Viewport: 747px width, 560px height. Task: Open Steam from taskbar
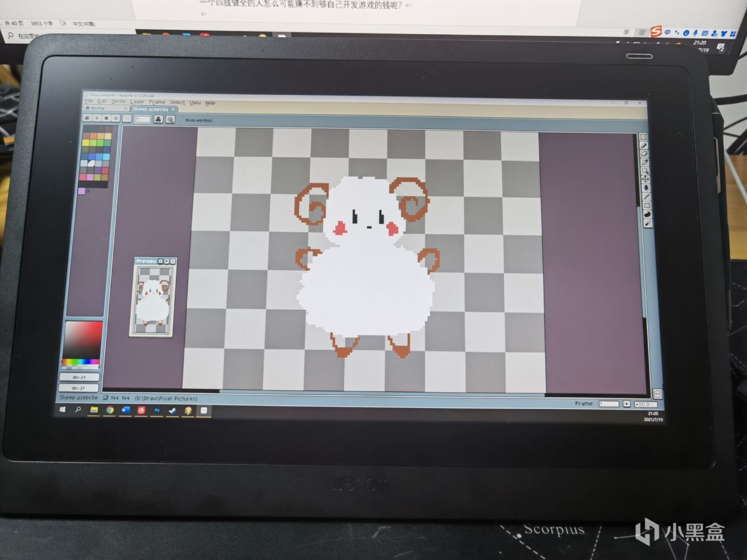pyautogui.click(x=172, y=411)
